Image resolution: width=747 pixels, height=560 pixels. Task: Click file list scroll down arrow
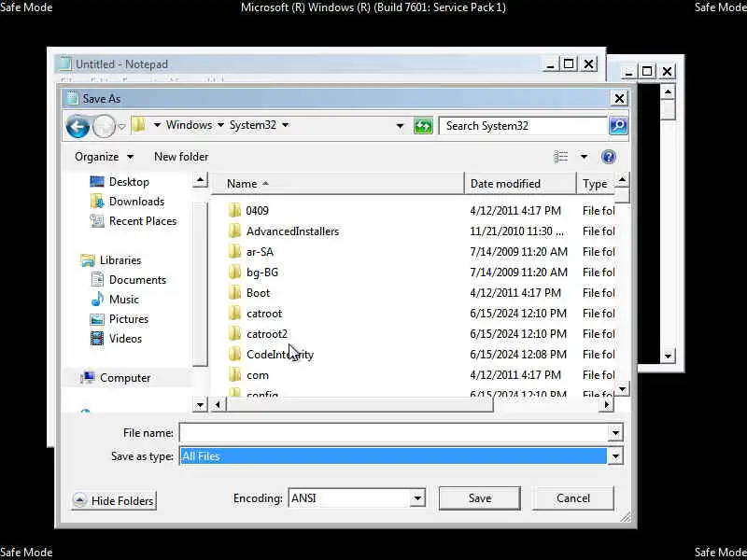pos(622,388)
